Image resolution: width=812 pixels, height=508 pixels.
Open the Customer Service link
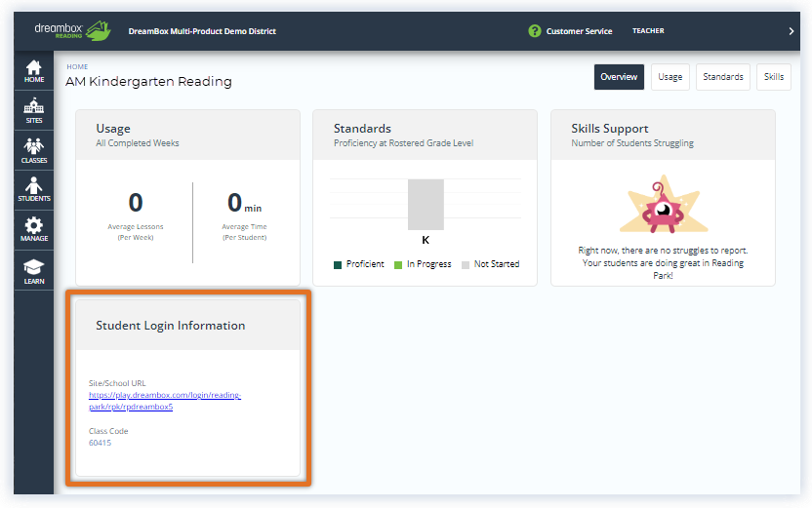pyautogui.click(x=579, y=31)
